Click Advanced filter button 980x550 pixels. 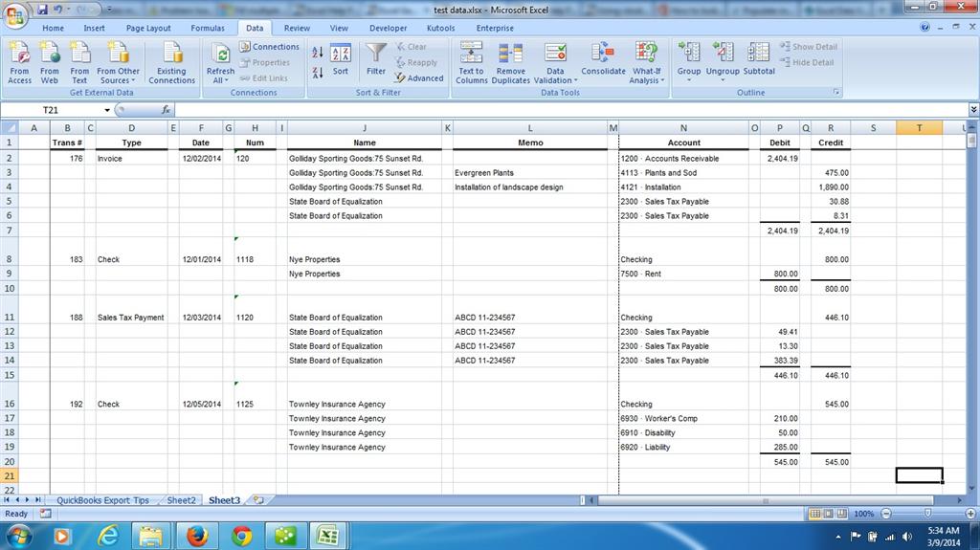[x=419, y=78]
